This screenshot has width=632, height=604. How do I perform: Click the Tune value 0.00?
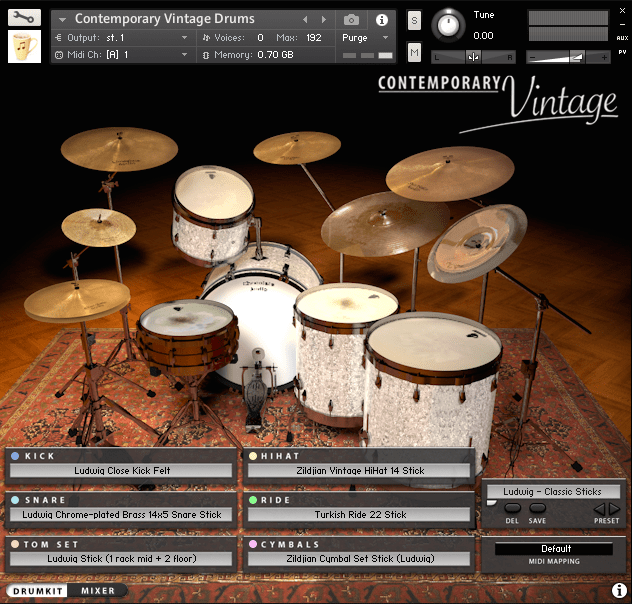tap(483, 35)
